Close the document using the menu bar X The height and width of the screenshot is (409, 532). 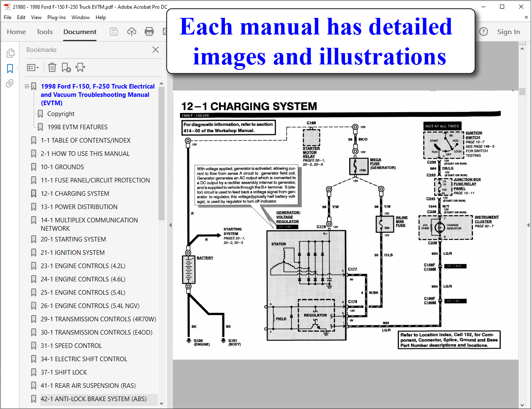(x=526, y=17)
